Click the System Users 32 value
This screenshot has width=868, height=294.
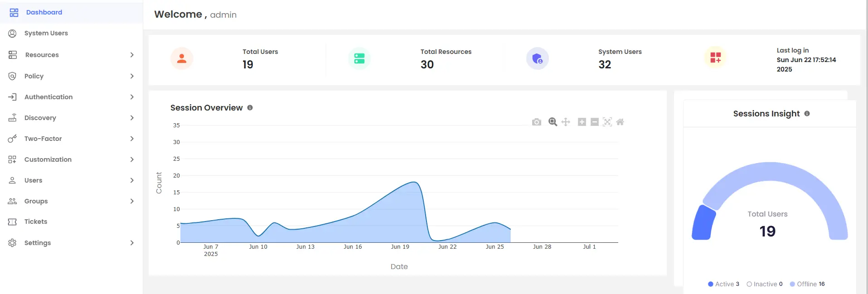point(605,65)
